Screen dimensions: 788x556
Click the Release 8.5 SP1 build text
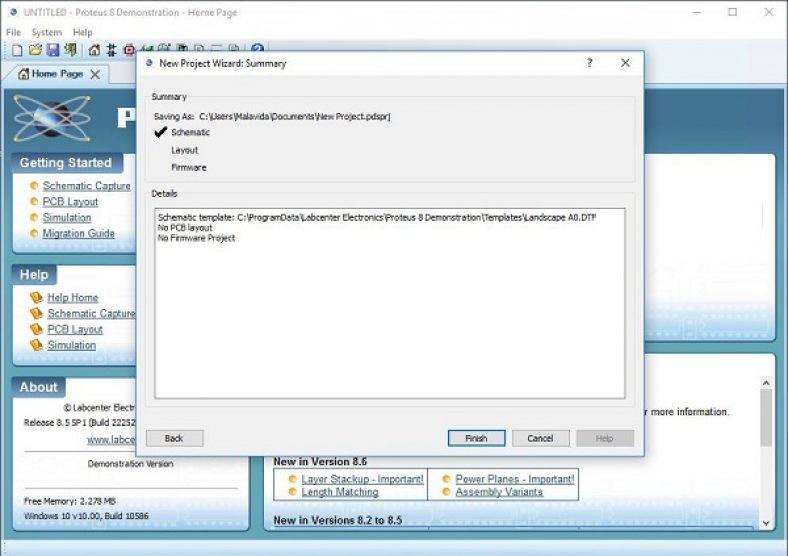pyautogui.click(x=79, y=422)
